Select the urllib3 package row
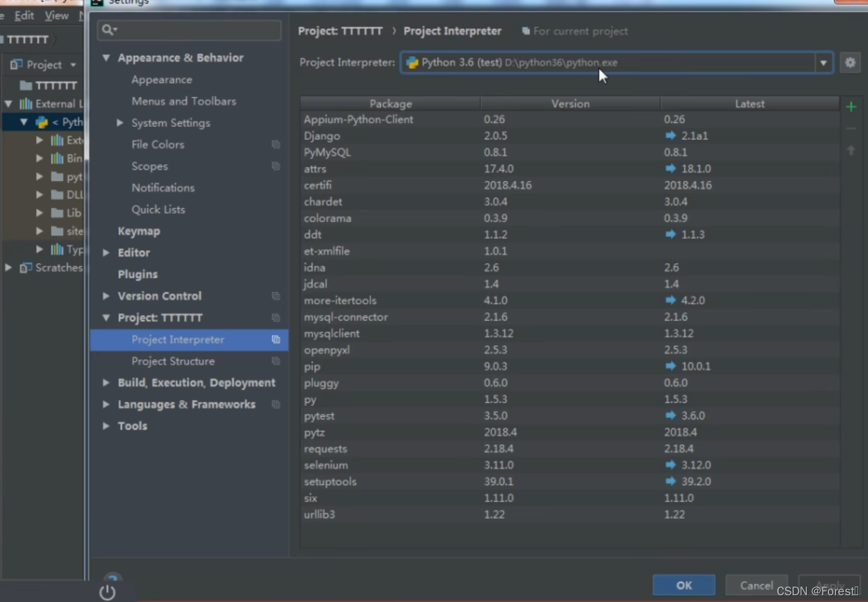This screenshot has height=602, width=868. tap(570, 514)
